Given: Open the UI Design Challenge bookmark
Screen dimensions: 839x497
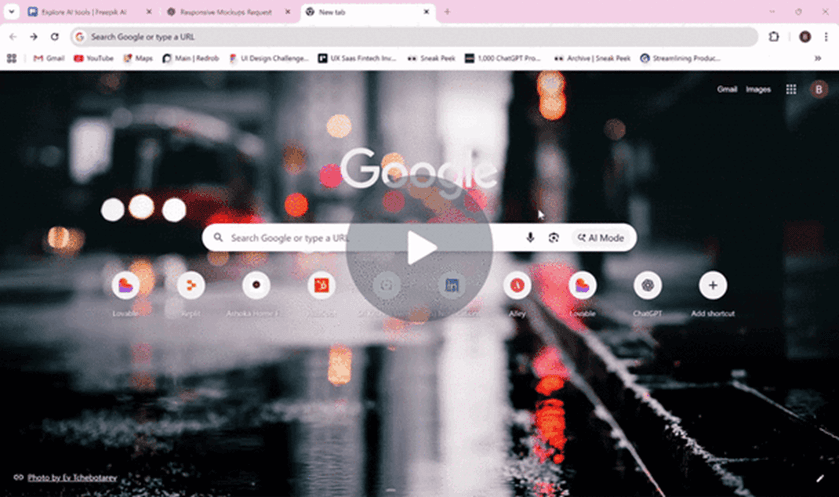Looking at the screenshot, I should (x=269, y=58).
